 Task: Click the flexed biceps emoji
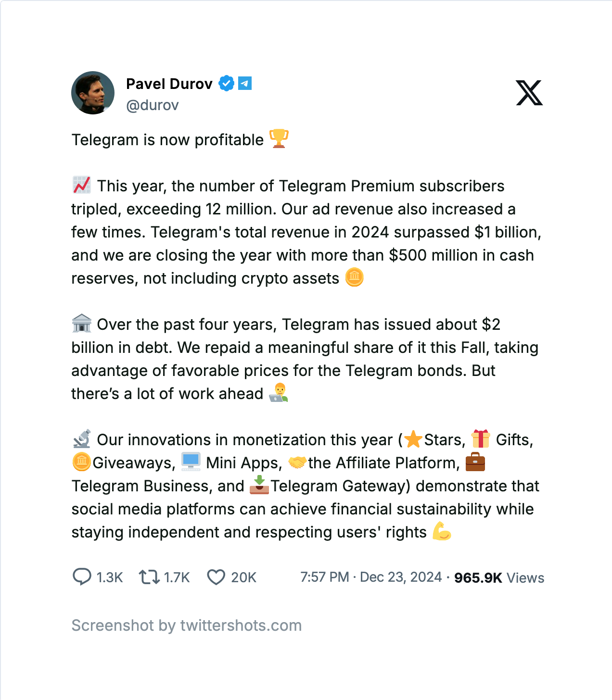click(x=442, y=531)
